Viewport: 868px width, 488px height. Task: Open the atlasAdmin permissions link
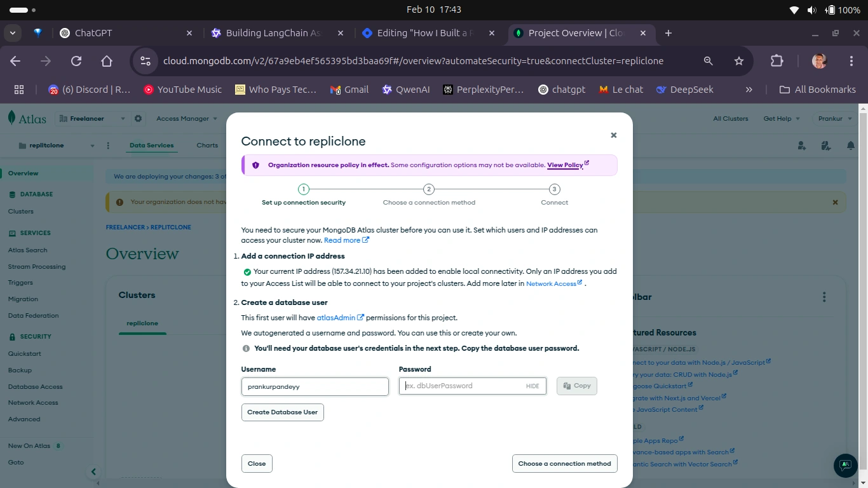pyautogui.click(x=340, y=318)
